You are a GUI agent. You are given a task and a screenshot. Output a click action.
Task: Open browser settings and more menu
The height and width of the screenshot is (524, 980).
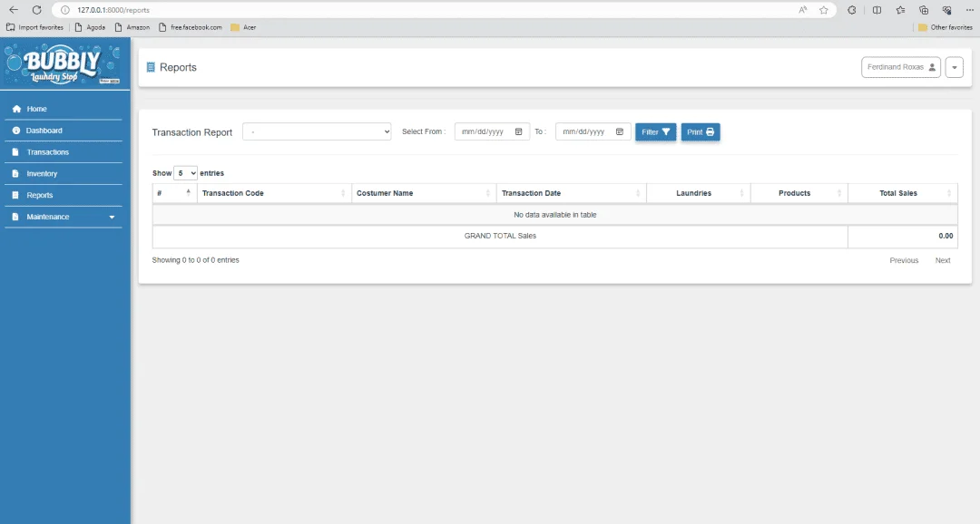[969, 10]
